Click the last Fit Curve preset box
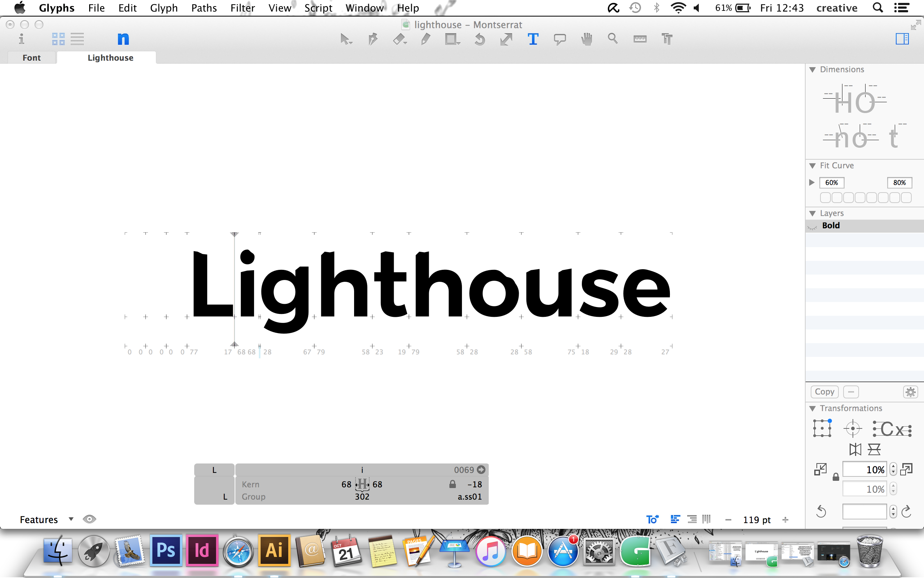The image size is (924, 578). pos(906,198)
